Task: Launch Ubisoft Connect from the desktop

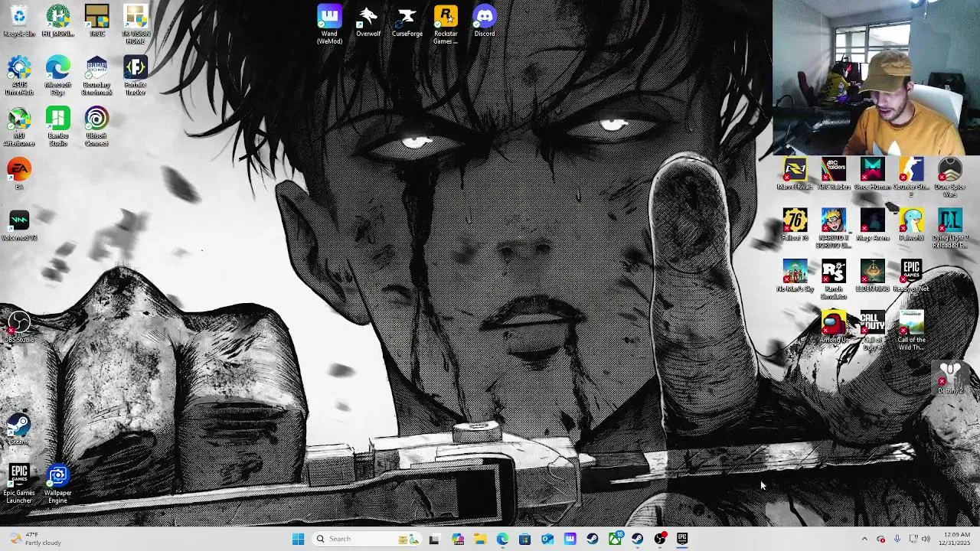Action: pos(96,127)
